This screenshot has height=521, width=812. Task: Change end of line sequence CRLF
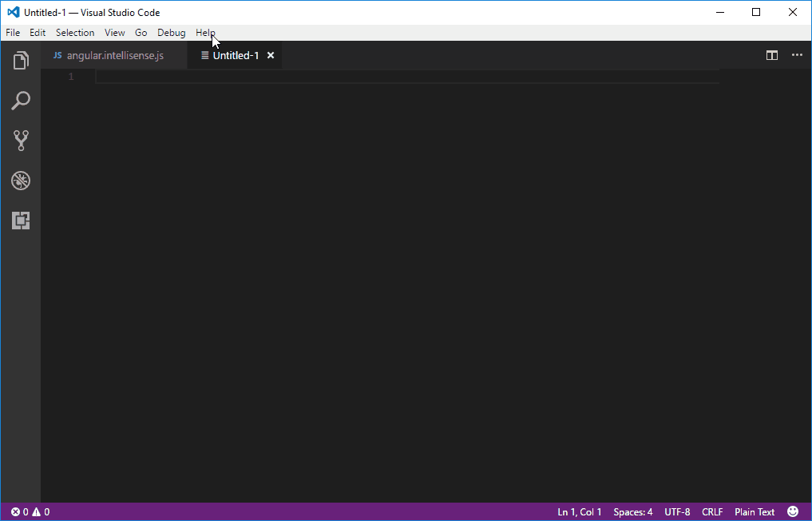click(712, 512)
